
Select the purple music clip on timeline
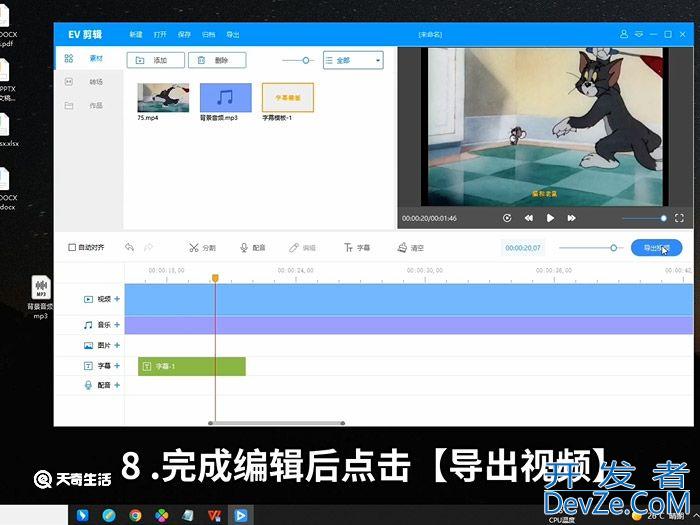409,325
